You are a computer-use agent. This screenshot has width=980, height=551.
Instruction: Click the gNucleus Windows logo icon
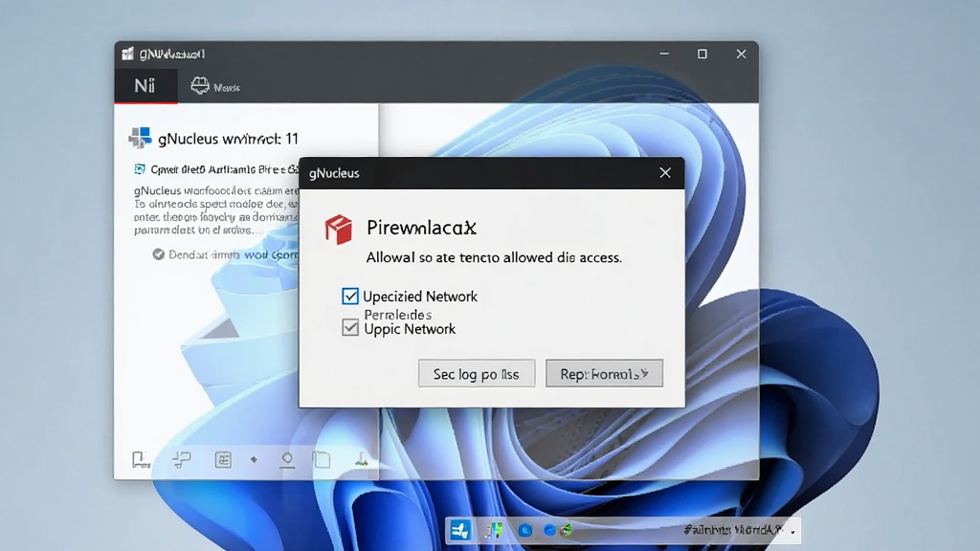coord(140,138)
